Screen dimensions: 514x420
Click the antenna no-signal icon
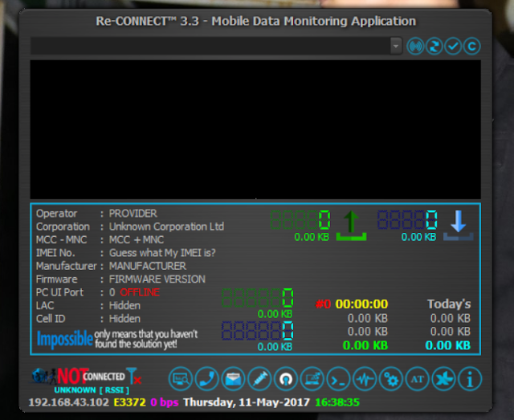pyautogui.click(x=134, y=376)
